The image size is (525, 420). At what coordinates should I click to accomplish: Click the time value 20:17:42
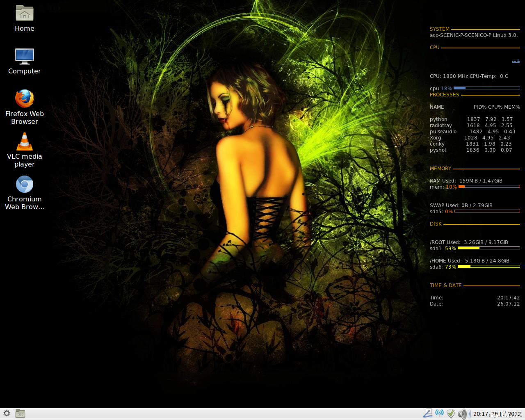[x=509, y=298]
